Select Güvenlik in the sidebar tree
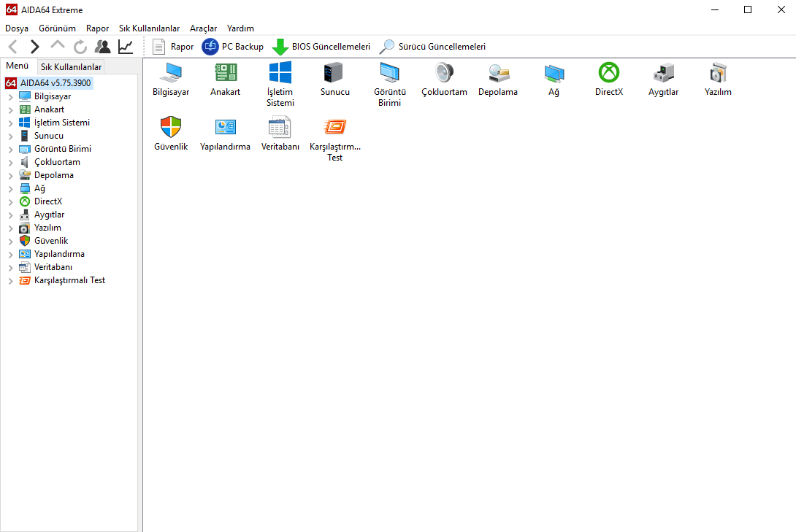Viewport: 796px width, 532px height. point(51,241)
